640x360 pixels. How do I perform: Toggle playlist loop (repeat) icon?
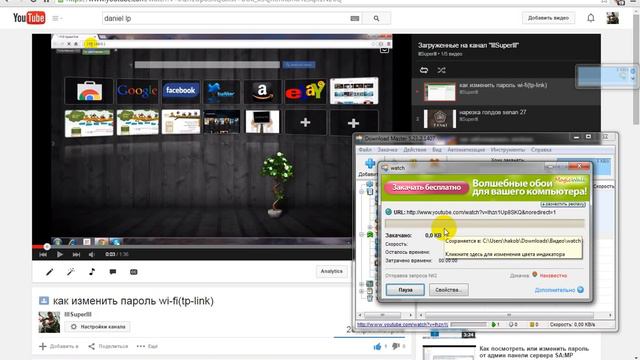click(x=424, y=70)
